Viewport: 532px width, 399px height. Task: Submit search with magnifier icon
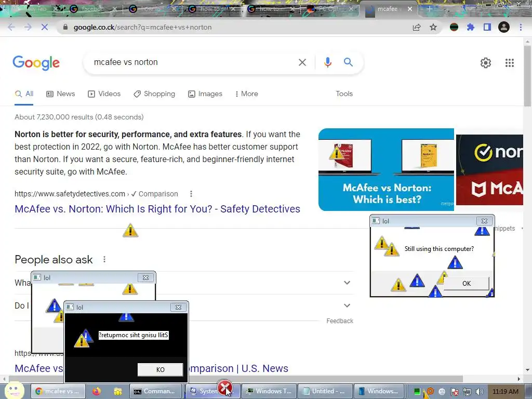point(348,62)
